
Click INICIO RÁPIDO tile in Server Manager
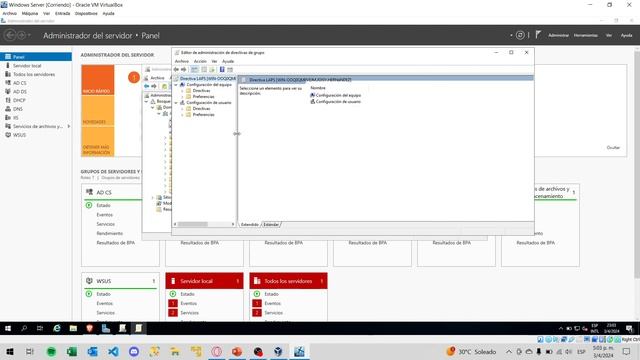pos(98,80)
